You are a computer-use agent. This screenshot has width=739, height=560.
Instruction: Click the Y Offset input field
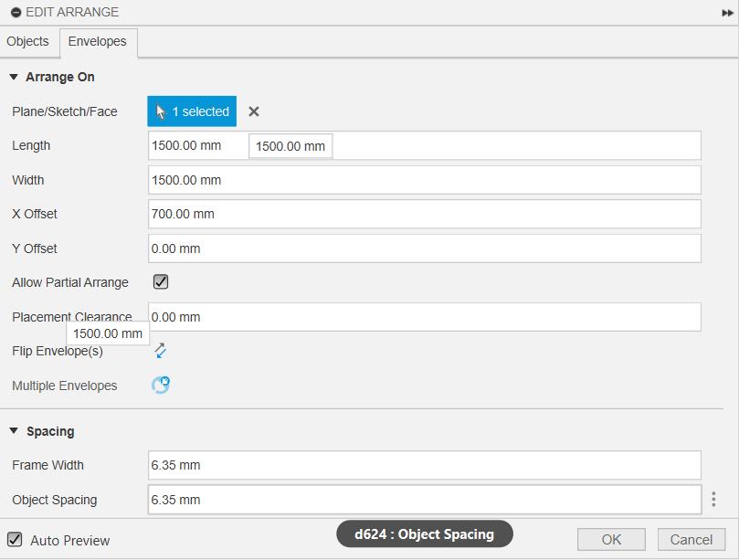click(425, 248)
